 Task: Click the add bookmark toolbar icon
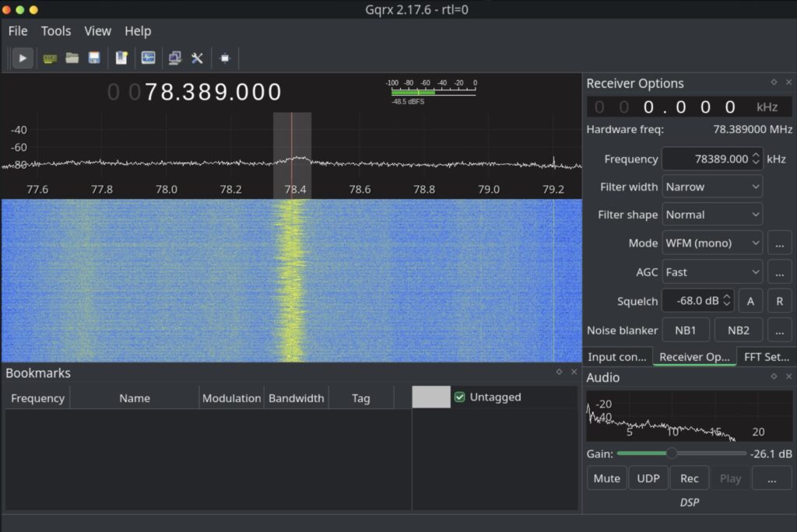(121, 58)
